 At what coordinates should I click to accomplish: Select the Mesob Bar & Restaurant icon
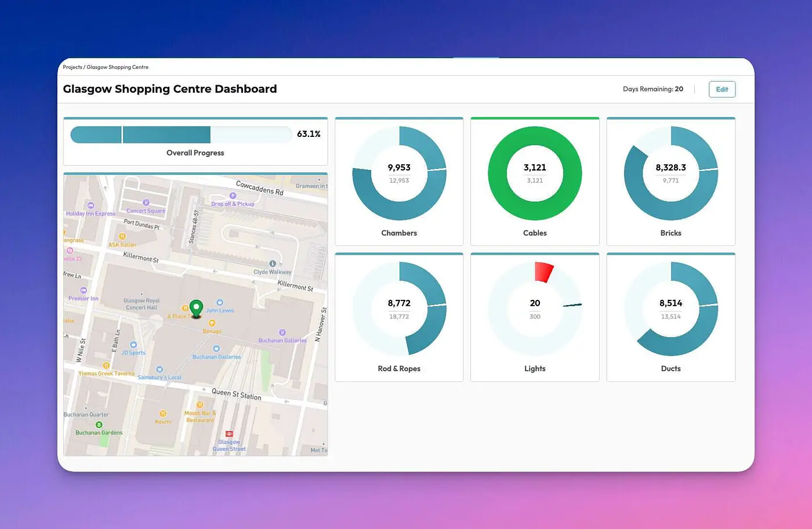200,404
